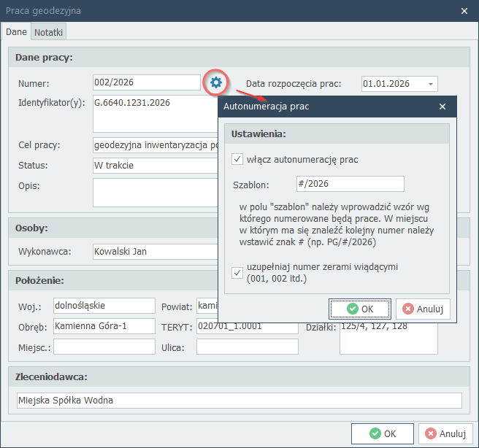Open the start date dropdown

click(x=431, y=84)
